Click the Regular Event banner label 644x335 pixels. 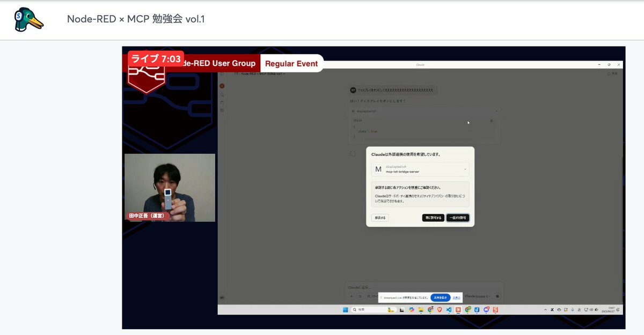coord(291,63)
